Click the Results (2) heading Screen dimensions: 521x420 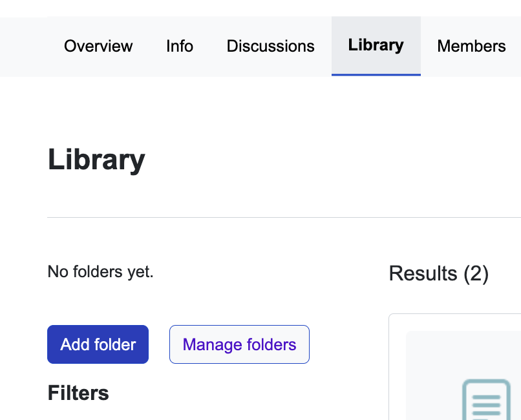click(438, 273)
